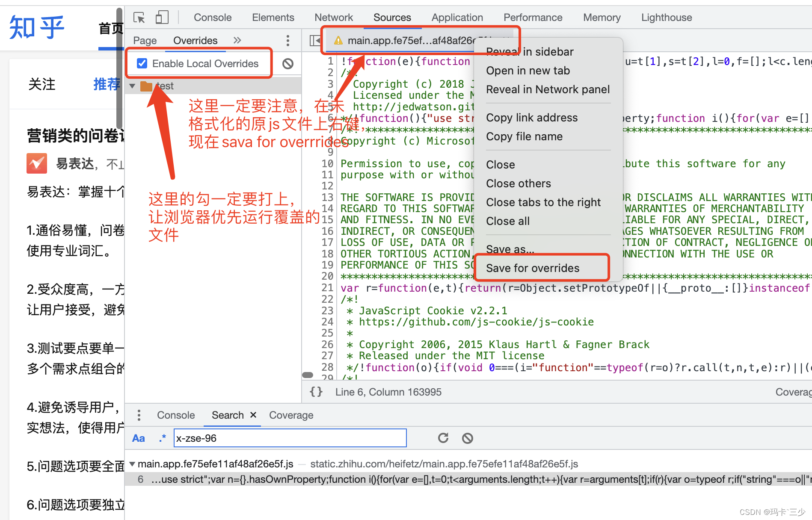Activate the inspect element picker icon
The height and width of the screenshot is (520, 812).
coord(139,18)
